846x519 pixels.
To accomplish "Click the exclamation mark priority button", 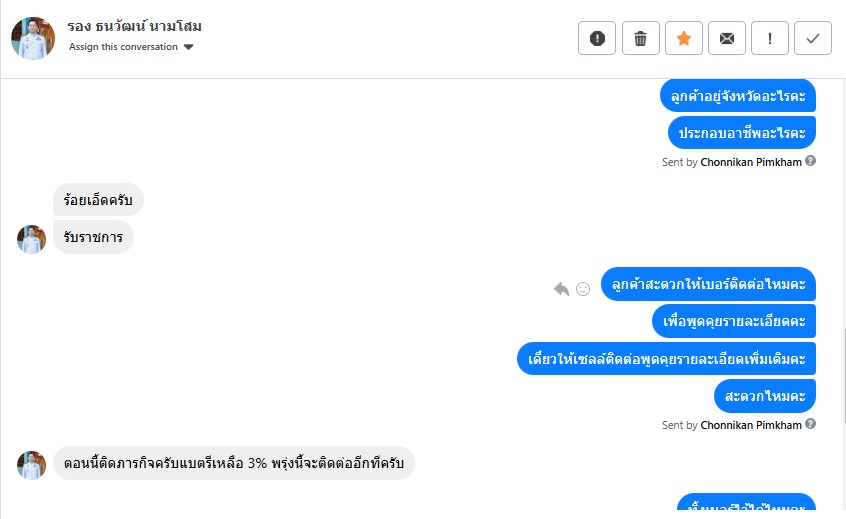I will click(x=770, y=38).
